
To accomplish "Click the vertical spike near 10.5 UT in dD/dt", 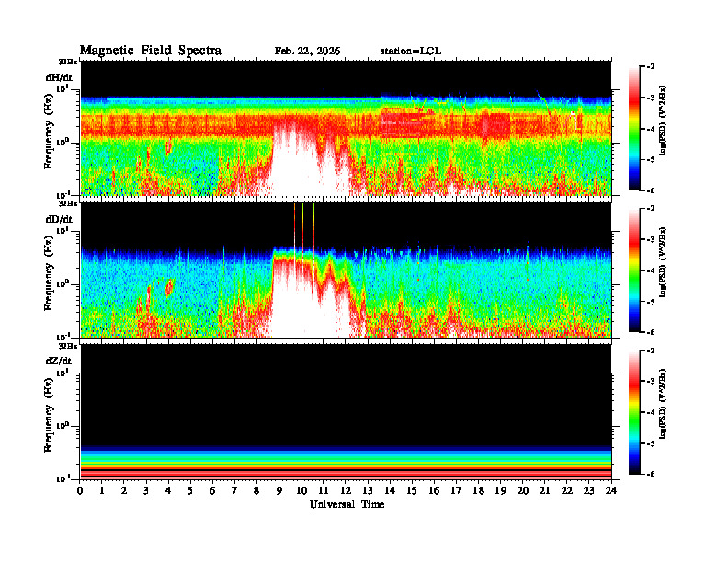I will click(313, 230).
